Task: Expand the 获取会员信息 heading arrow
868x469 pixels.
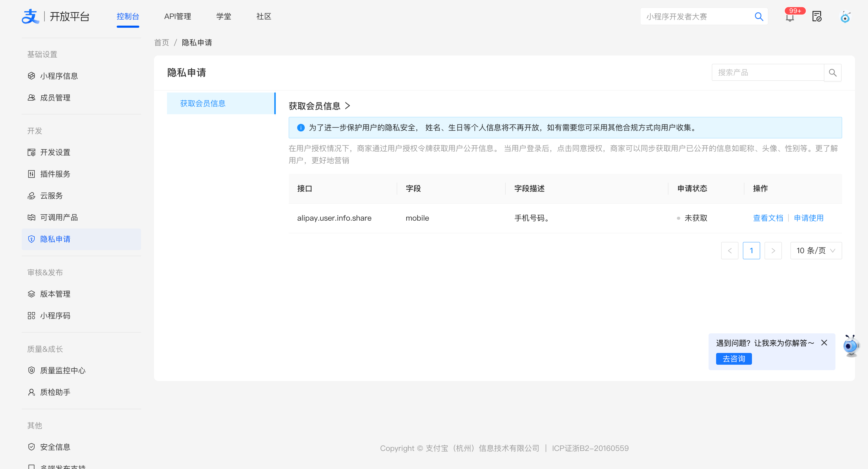Action: (348, 106)
